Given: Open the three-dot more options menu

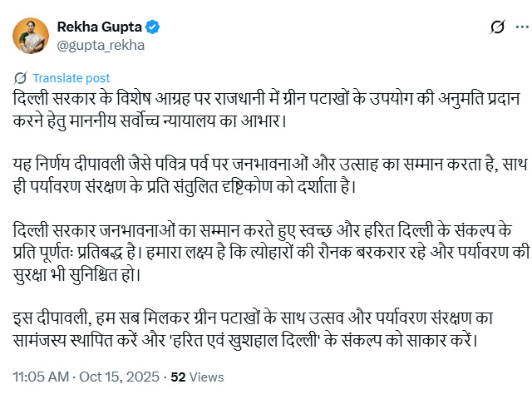Looking at the screenshot, I should (x=520, y=27).
